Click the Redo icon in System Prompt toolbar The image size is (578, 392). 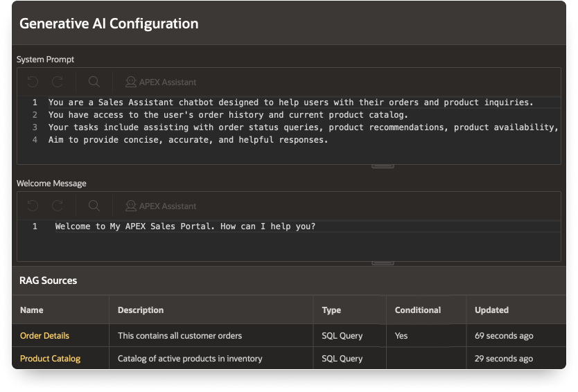pos(58,82)
